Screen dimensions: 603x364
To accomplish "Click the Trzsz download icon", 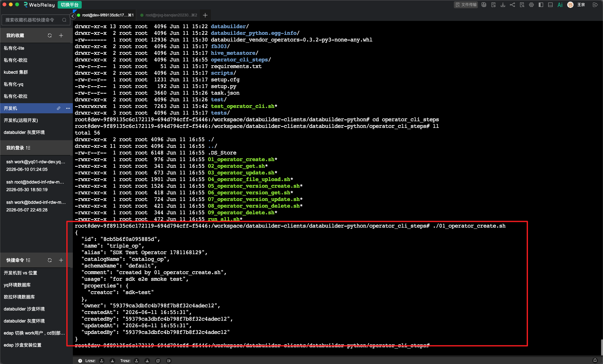I will (x=147, y=361).
